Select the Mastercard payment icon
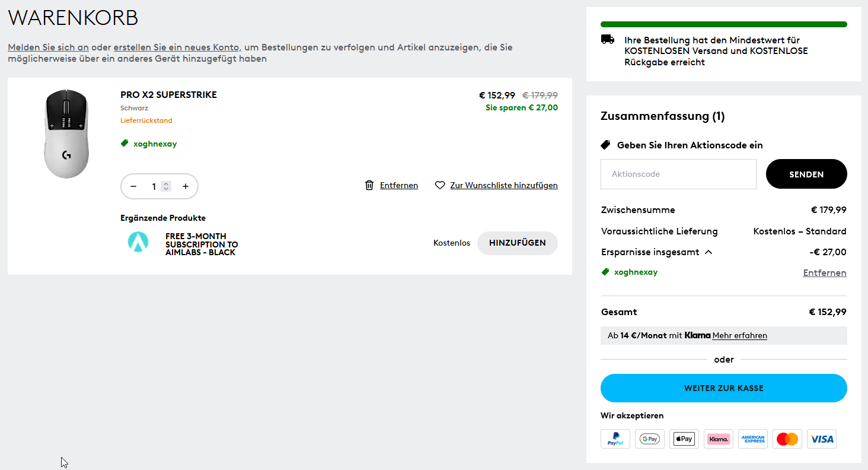Viewport: 868px width, 470px height. (x=787, y=439)
